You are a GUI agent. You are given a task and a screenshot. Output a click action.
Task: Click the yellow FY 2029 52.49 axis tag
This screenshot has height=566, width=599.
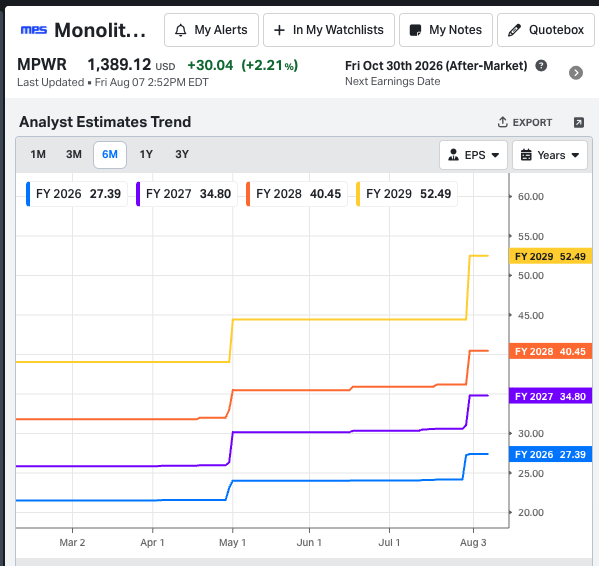[x=550, y=256]
